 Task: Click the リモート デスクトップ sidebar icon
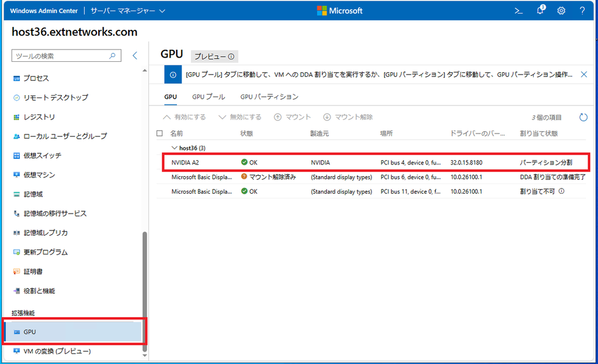pyautogui.click(x=16, y=98)
